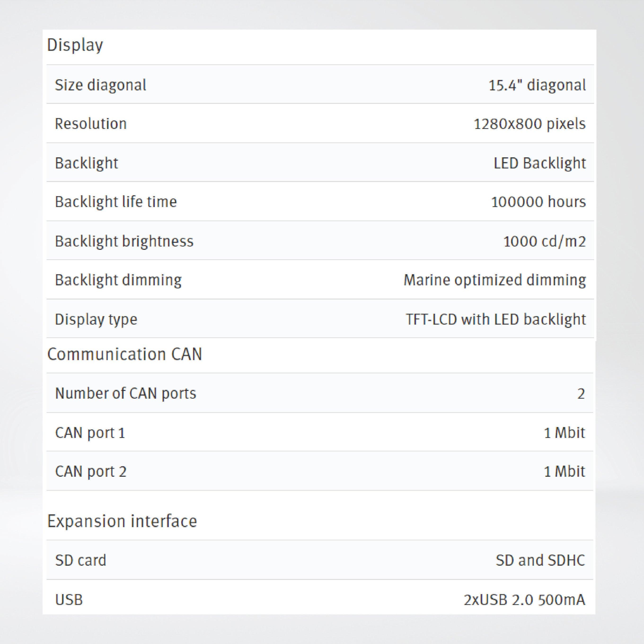Viewport: 644px width, 644px height.
Task: Click the LED Backlight value
Action: [x=539, y=163]
